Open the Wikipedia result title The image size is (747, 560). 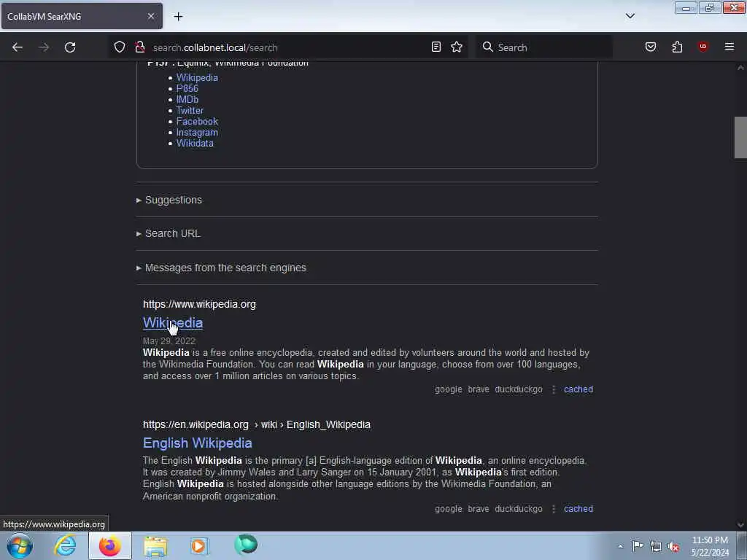[x=173, y=323]
